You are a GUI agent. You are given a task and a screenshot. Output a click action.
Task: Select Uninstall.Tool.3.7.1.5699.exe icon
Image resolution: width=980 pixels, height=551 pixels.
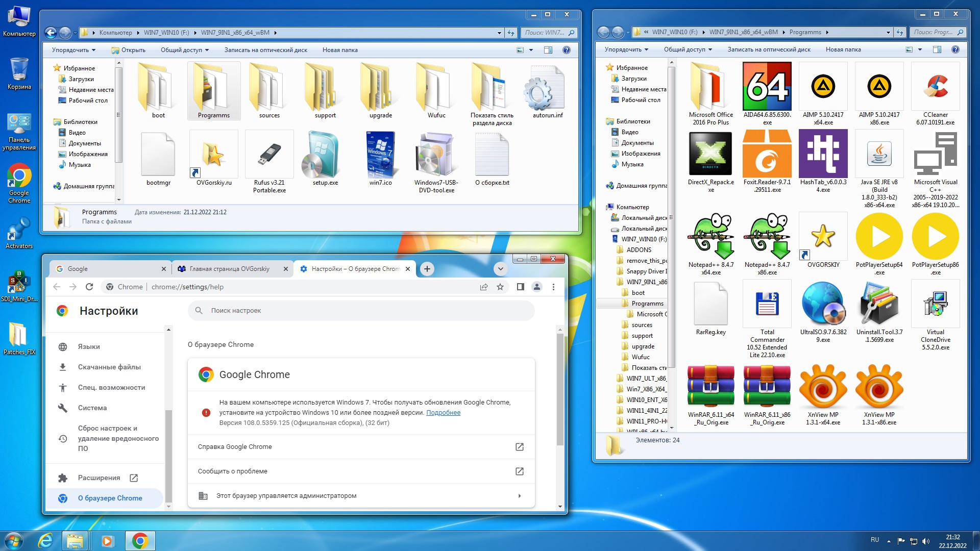click(x=879, y=304)
